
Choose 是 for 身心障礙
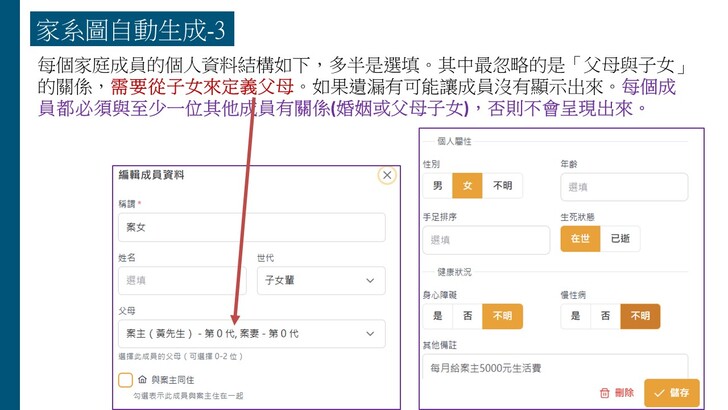coord(438,316)
